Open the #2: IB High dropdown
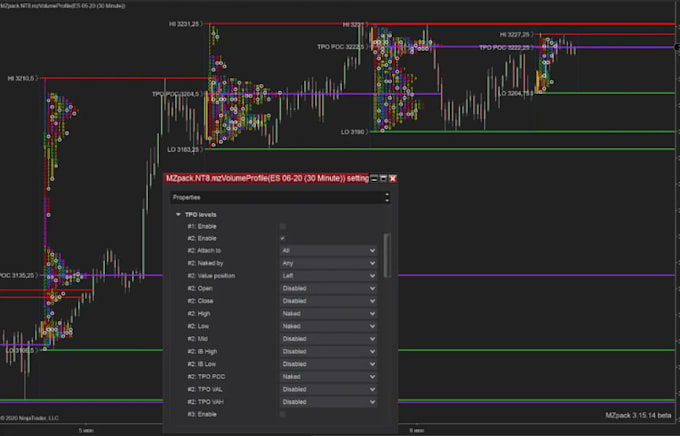Image resolution: width=680 pixels, height=436 pixels. (x=328, y=351)
